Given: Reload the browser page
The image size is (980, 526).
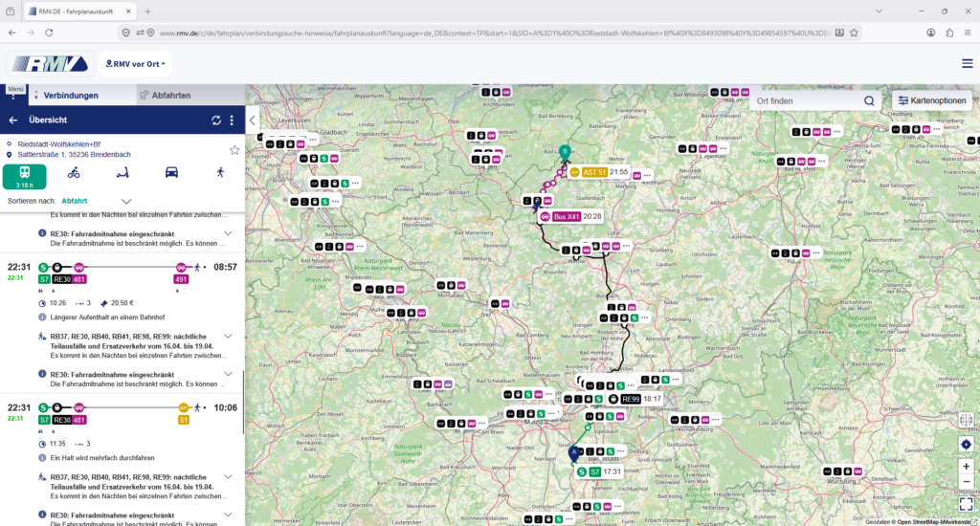Looking at the screenshot, I should 49,33.
